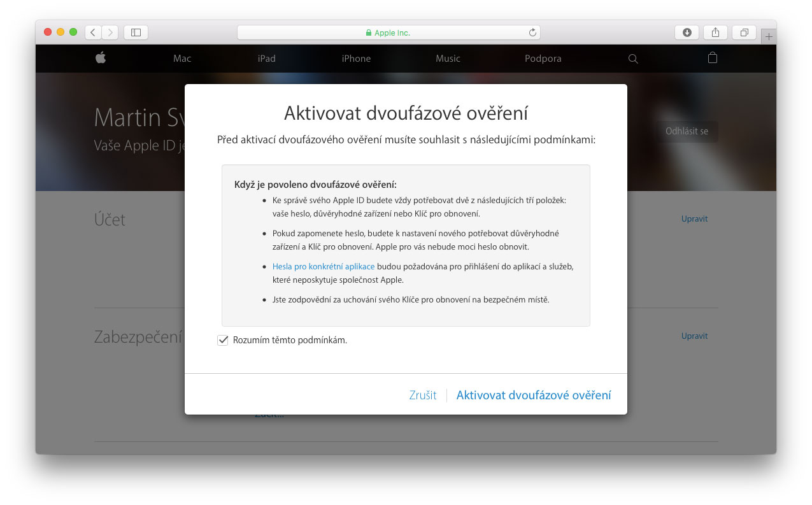Open the shopping bag icon

(713, 58)
